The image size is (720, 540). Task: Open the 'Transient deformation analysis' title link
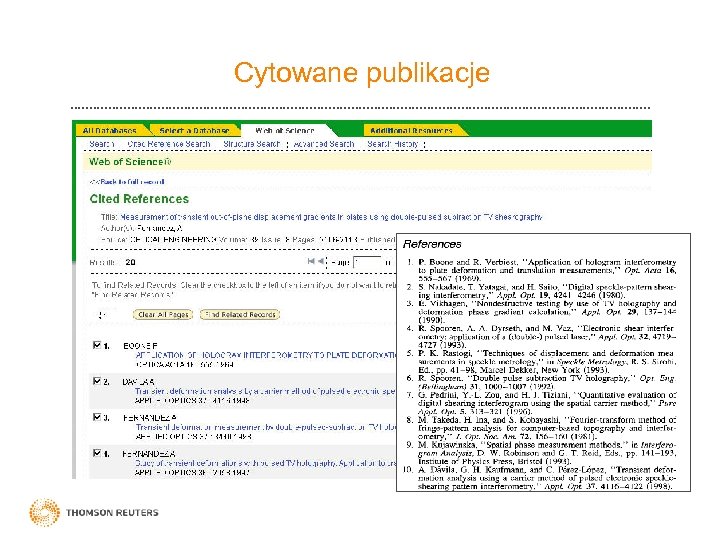(x=265, y=391)
